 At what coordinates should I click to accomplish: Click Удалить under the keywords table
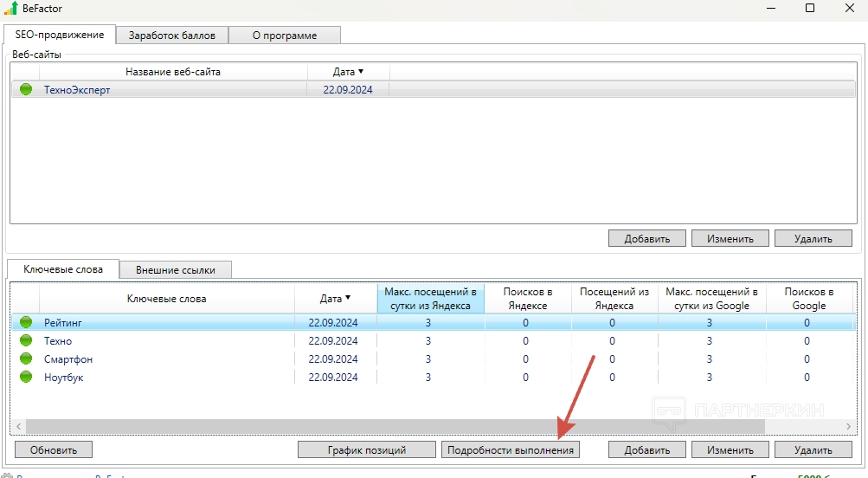click(813, 450)
